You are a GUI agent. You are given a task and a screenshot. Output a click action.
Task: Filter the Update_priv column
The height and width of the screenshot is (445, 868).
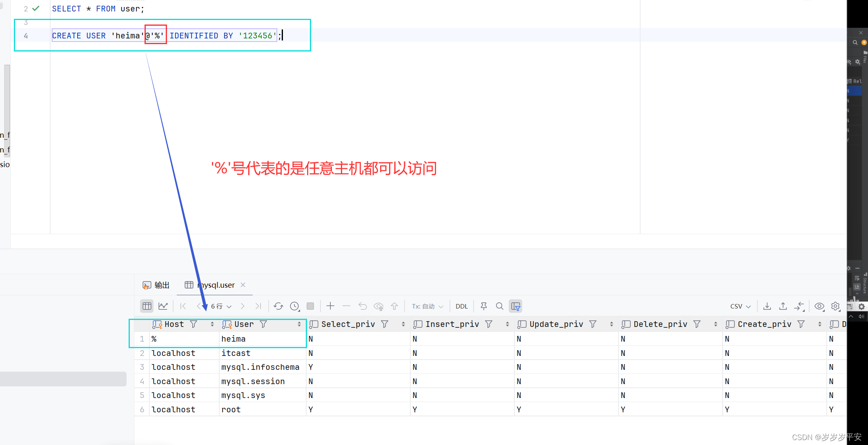(x=593, y=324)
